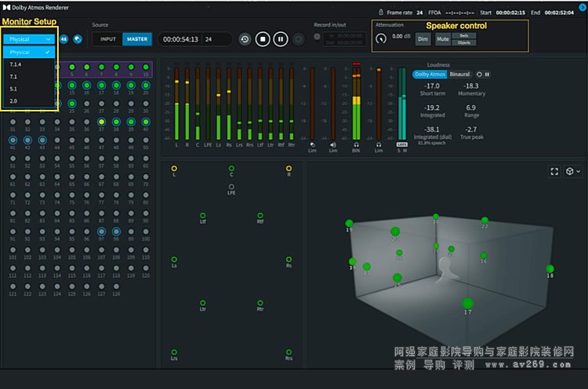588x389 pixels.
Task: Toggle the Dim speaker button
Action: 423,38
